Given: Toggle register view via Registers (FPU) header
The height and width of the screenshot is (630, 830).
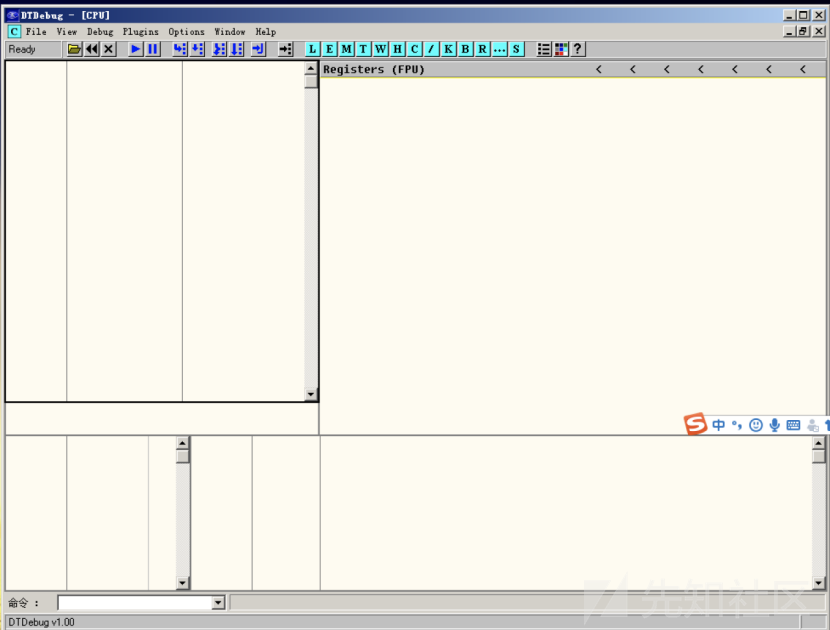Looking at the screenshot, I should 374,69.
